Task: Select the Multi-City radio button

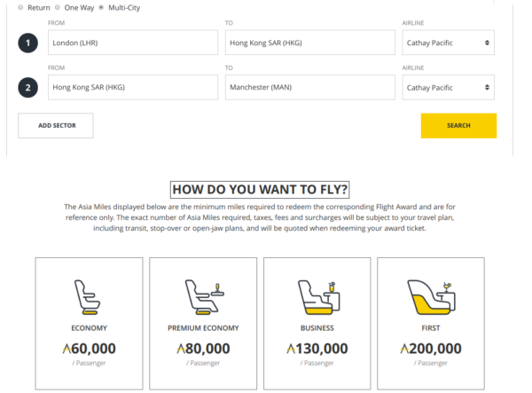Action: (101, 7)
